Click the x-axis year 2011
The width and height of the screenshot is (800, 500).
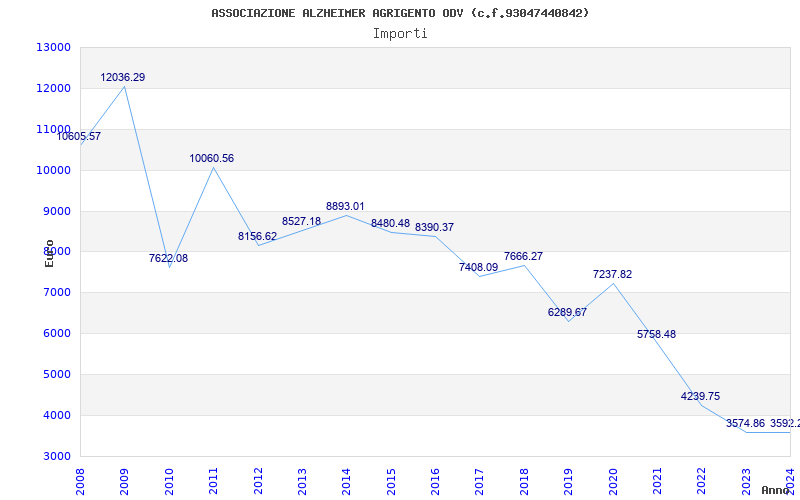pos(213,481)
